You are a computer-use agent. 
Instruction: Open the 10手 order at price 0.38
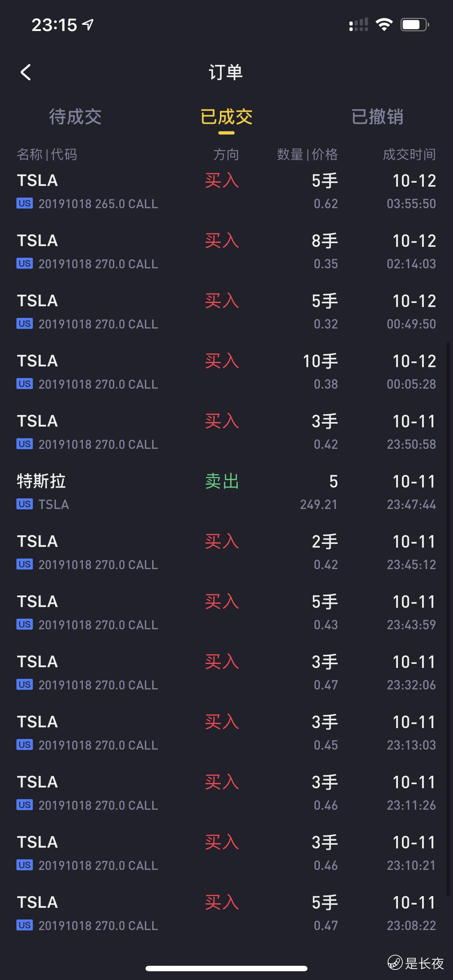tap(226, 372)
